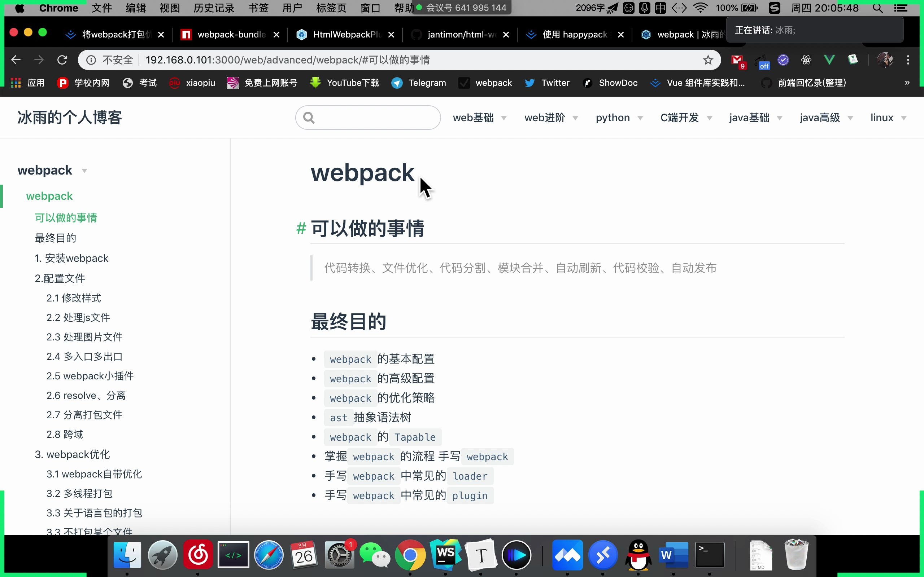
Task: Open the 2.3 处理图片文件 sidebar link
Action: [x=84, y=337]
